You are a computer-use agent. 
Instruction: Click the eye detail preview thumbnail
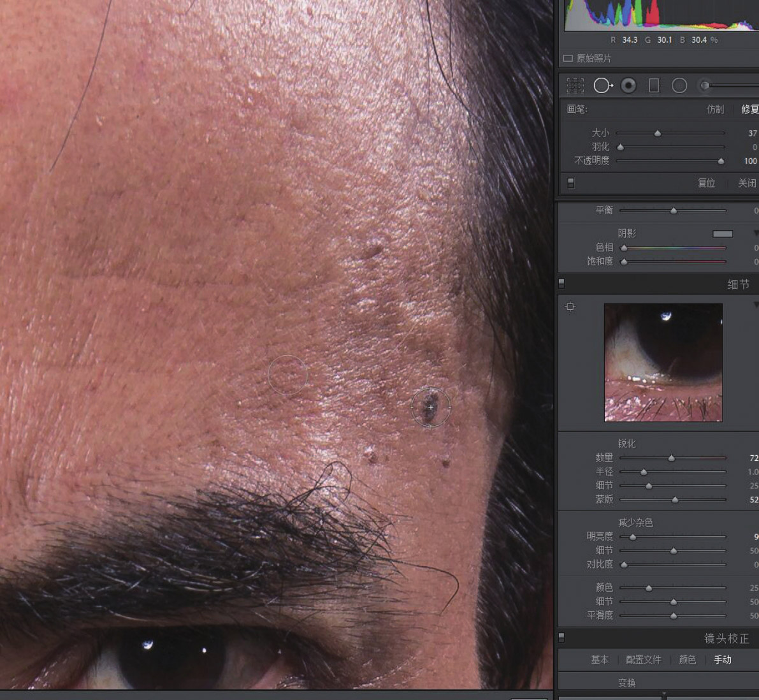663,362
